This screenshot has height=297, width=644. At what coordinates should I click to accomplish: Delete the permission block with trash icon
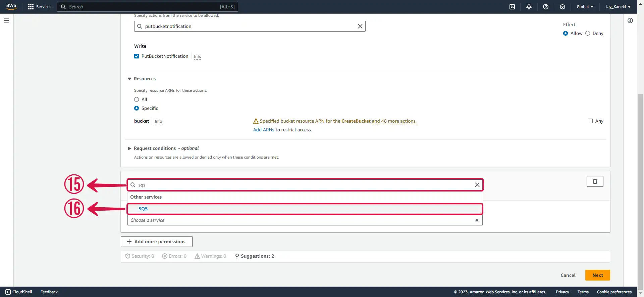[595, 181]
